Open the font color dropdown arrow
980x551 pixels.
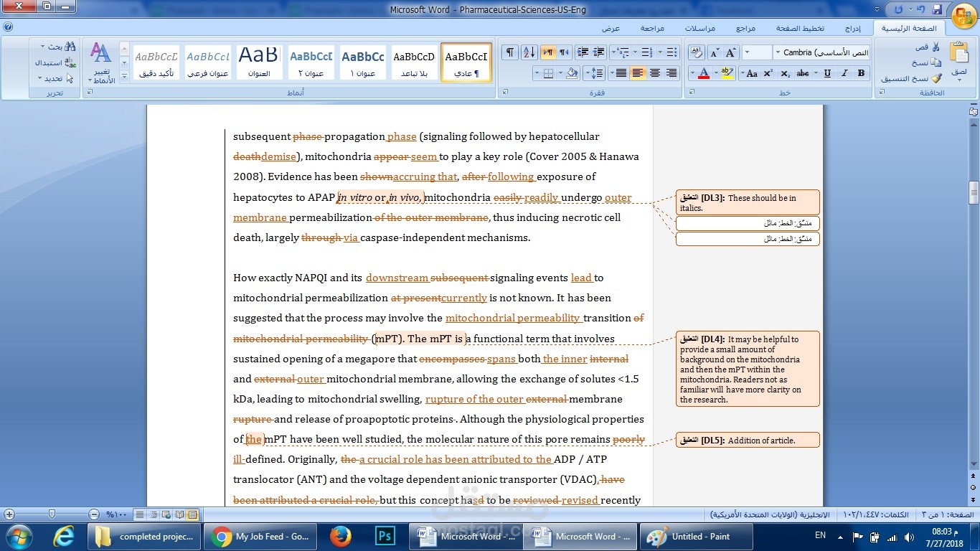[693, 72]
